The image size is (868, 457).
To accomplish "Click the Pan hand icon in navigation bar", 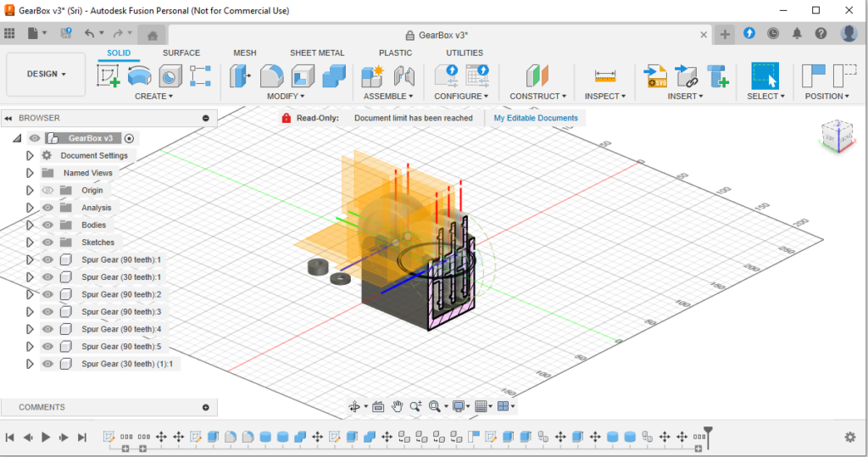I will click(x=397, y=407).
